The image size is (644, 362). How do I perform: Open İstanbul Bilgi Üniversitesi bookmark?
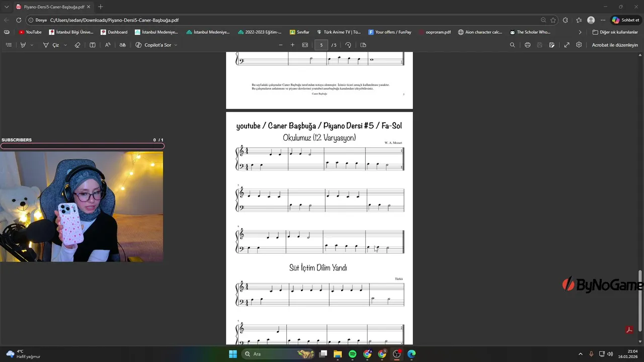click(x=71, y=32)
